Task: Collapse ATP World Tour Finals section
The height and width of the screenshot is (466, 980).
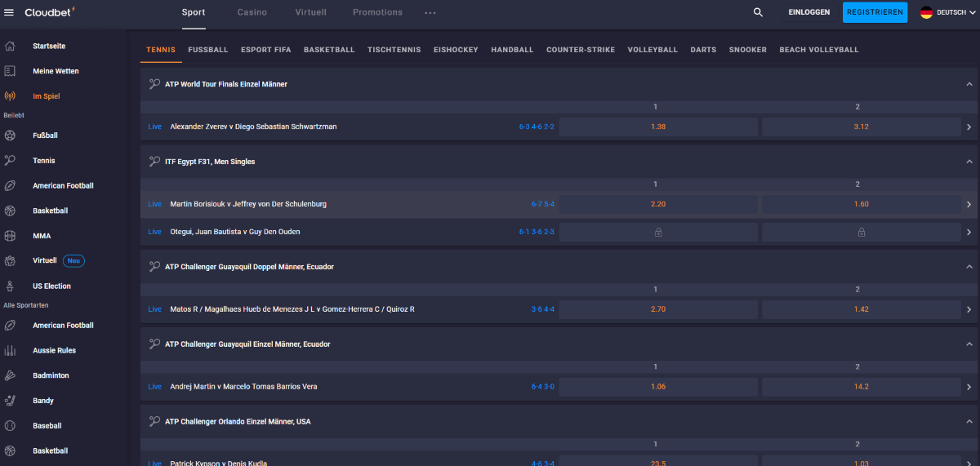Action: pos(969,84)
